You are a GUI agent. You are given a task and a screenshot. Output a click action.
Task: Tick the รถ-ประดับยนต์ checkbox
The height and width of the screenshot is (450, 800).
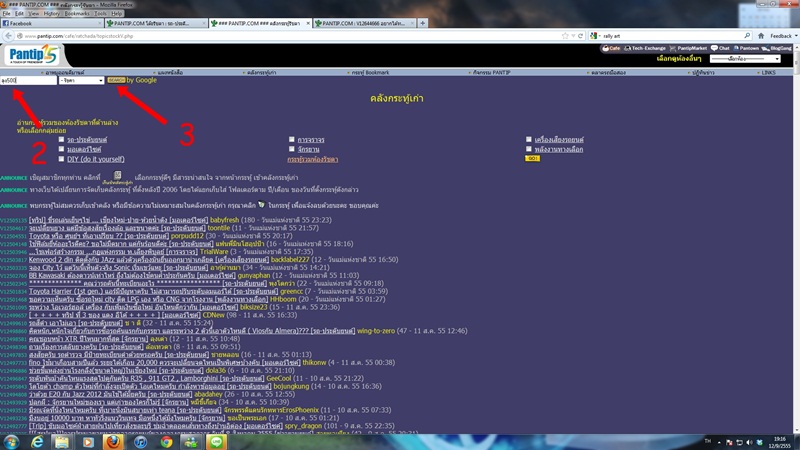(61, 139)
